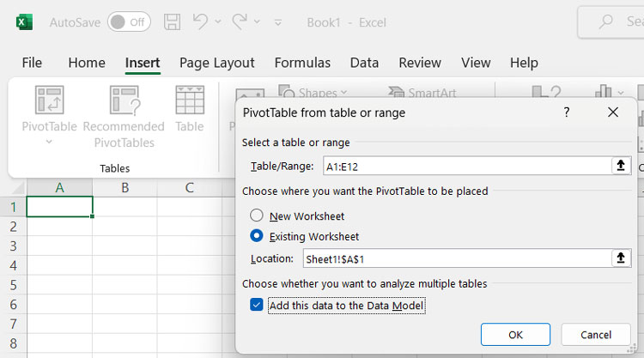Image resolution: width=644 pixels, height=358 pixels.
Task: Click the Undo arrow icon
Action: [200, 22]
